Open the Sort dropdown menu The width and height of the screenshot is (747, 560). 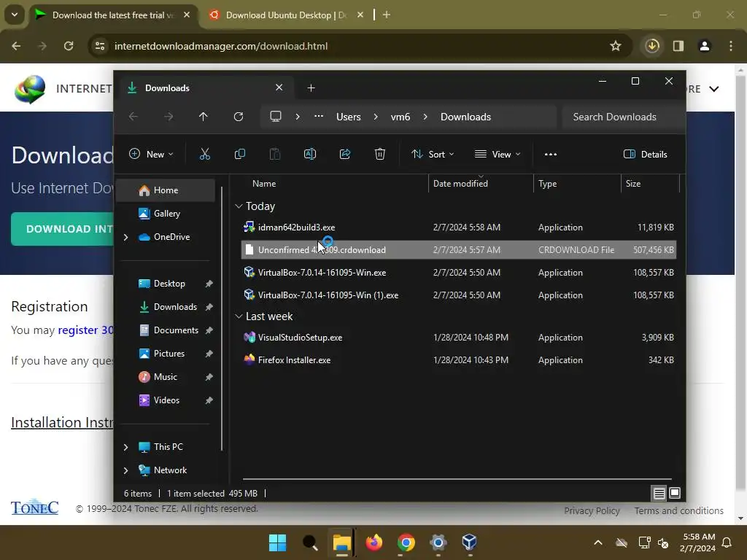click(433, 154)
